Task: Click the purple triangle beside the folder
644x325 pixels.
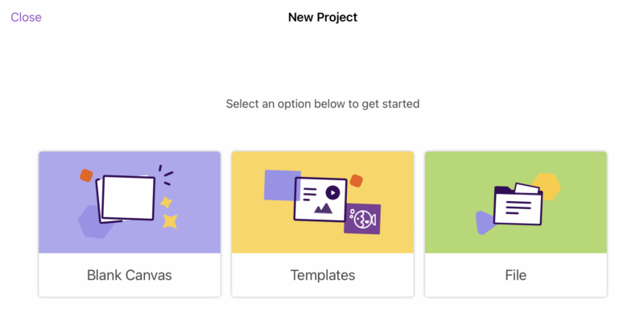Action: tap(484, 222)
